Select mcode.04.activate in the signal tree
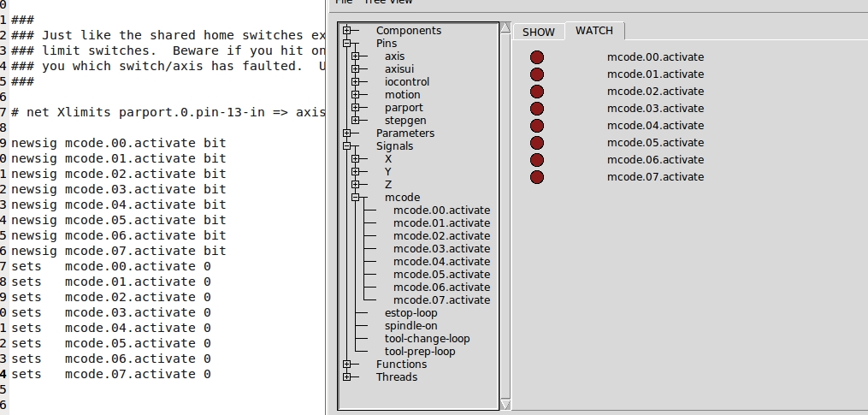The image size is (868, 415). pyautogui.click(x=442, y=261)
